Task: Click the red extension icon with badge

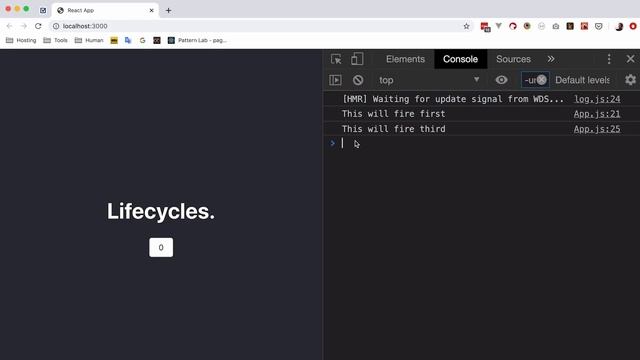Action: pyautogui.click(x=485, y=27)
